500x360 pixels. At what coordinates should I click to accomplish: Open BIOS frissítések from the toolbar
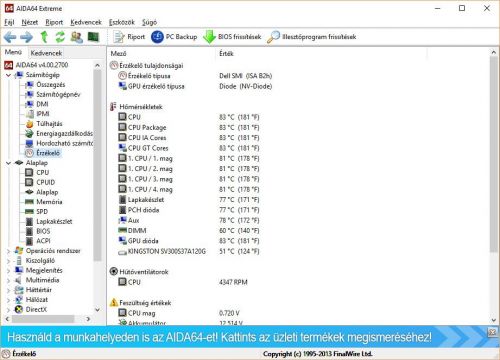click(232, 37)
